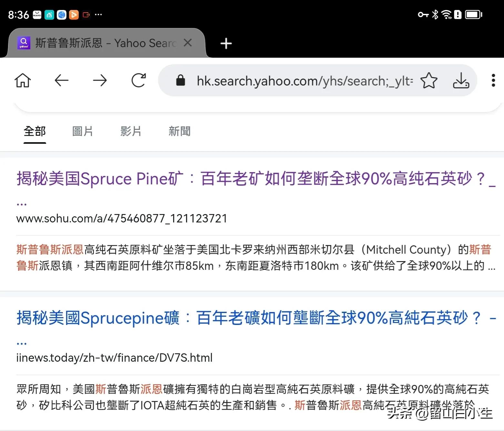This screenshot has height=431, width=504.
Task: Open the browser menu via three-dot icon
Action: pos(493,81)
